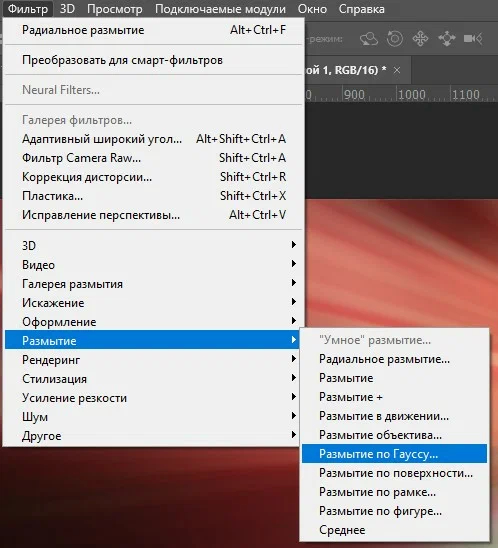Viewport: 498px width, 548px height.
Task: Open Коррекция дисторсии filter
Action: tap(153, 177)
